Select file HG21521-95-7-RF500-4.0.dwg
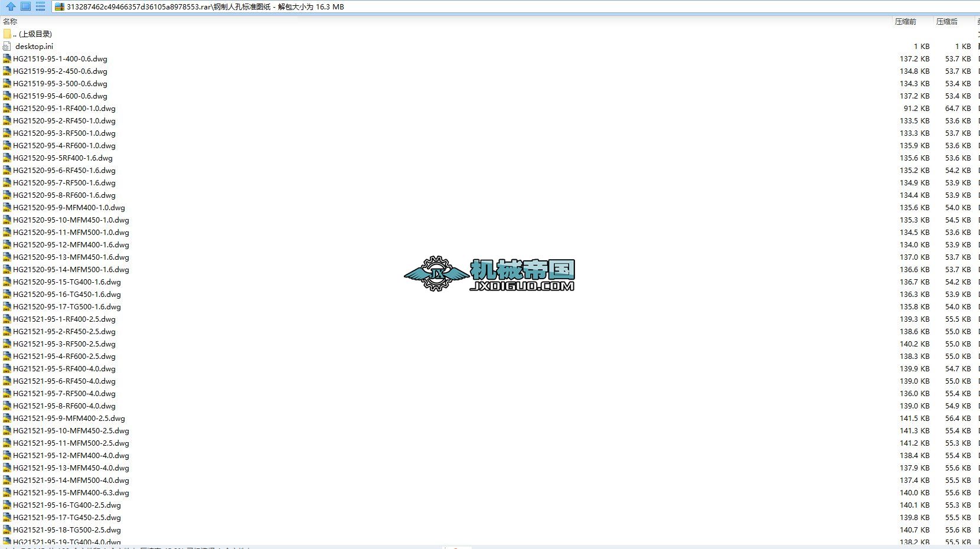Screen dimensions: 980x549 coord(64,393)
